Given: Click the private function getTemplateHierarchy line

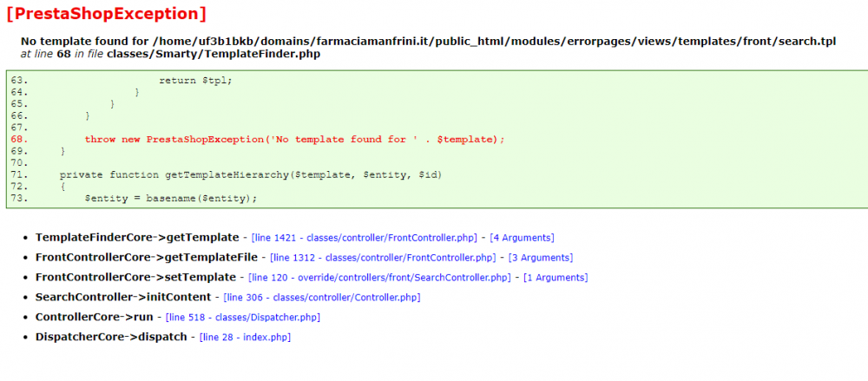Looking at the screenshot, I should tap(251, 175).
